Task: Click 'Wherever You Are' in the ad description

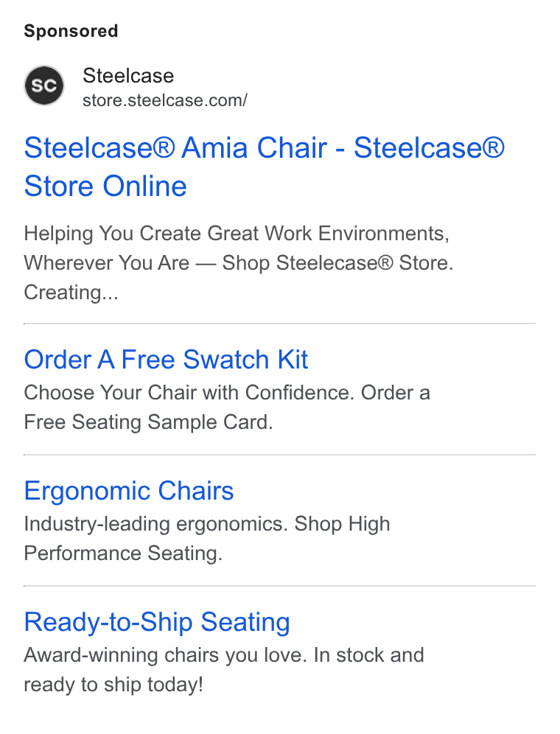Action: click(x=107, y=262)
